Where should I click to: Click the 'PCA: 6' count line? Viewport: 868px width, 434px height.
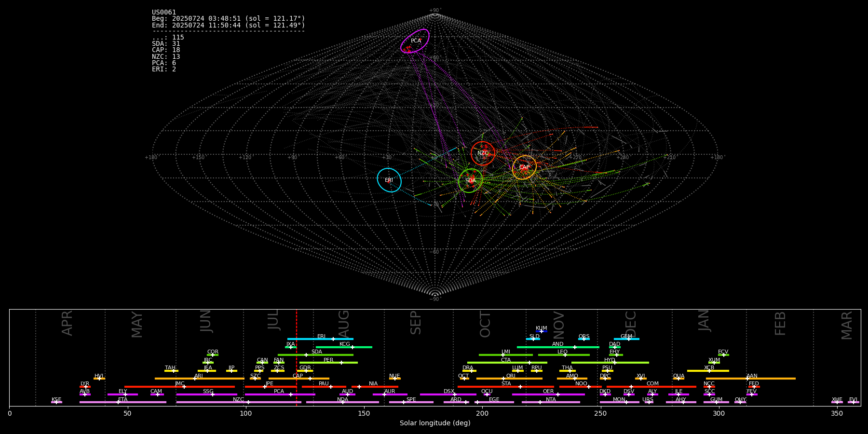tap(164, 63)
